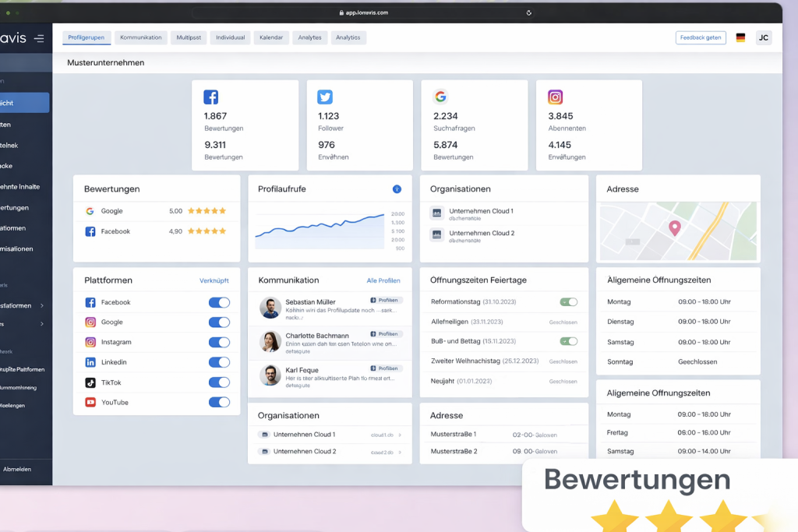
Task: Click the German flag language icon
Action: pyautogui.click(x=740, y=37)
